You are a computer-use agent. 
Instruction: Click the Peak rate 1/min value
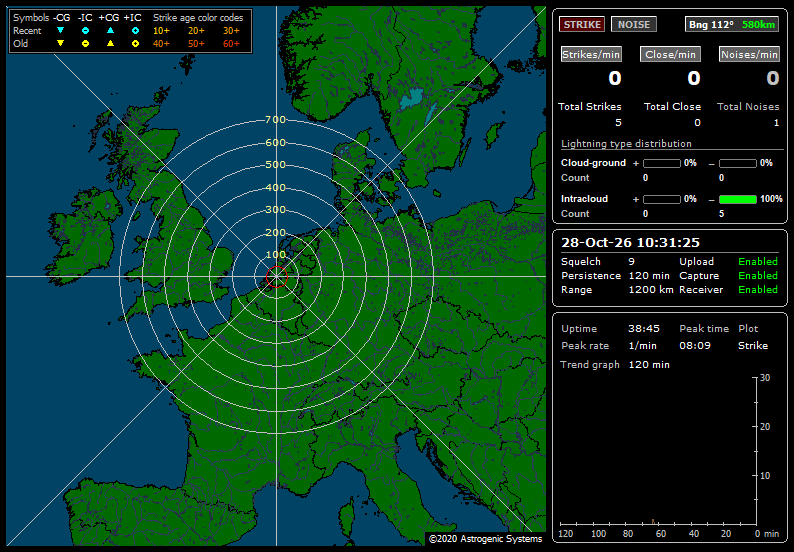coord(642,346)
